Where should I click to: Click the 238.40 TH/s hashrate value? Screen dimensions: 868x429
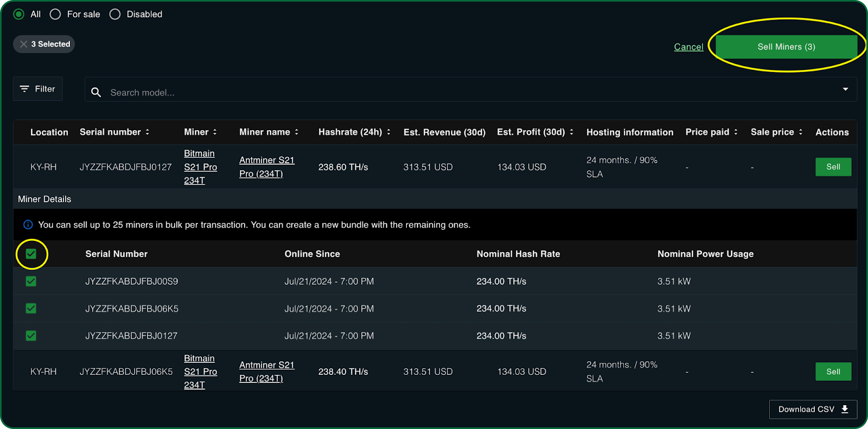[x=343, y=372]
